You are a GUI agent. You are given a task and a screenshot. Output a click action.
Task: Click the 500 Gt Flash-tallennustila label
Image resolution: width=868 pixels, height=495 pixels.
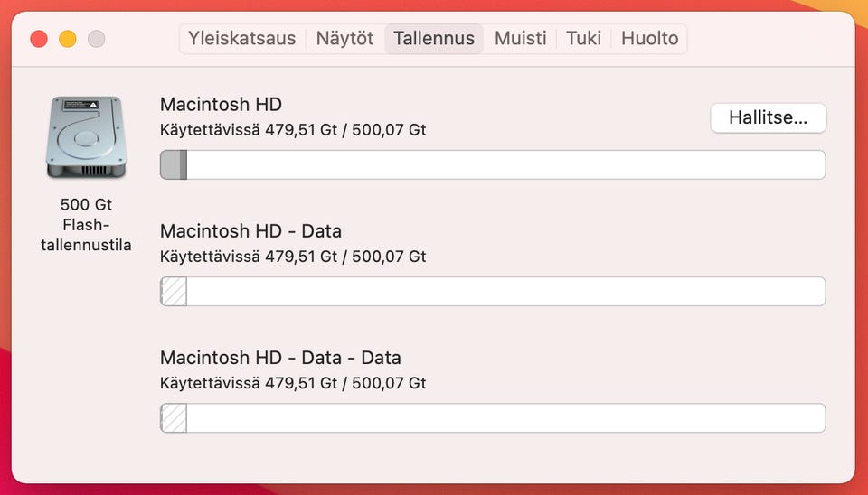(x=87, y=225)
